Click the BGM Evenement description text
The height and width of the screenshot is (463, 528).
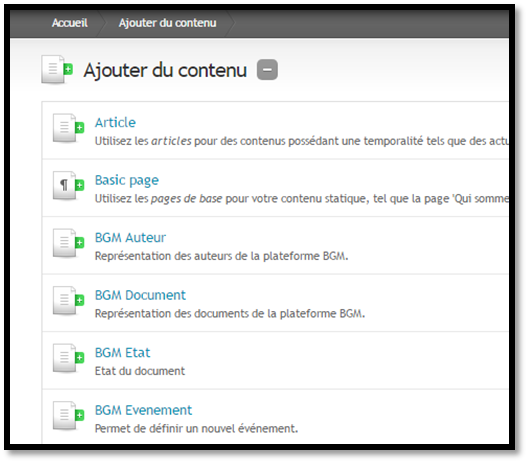[196, 429]
